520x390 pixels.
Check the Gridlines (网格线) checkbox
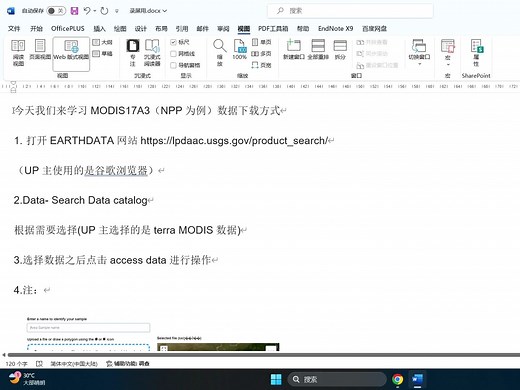pos(173,54)
